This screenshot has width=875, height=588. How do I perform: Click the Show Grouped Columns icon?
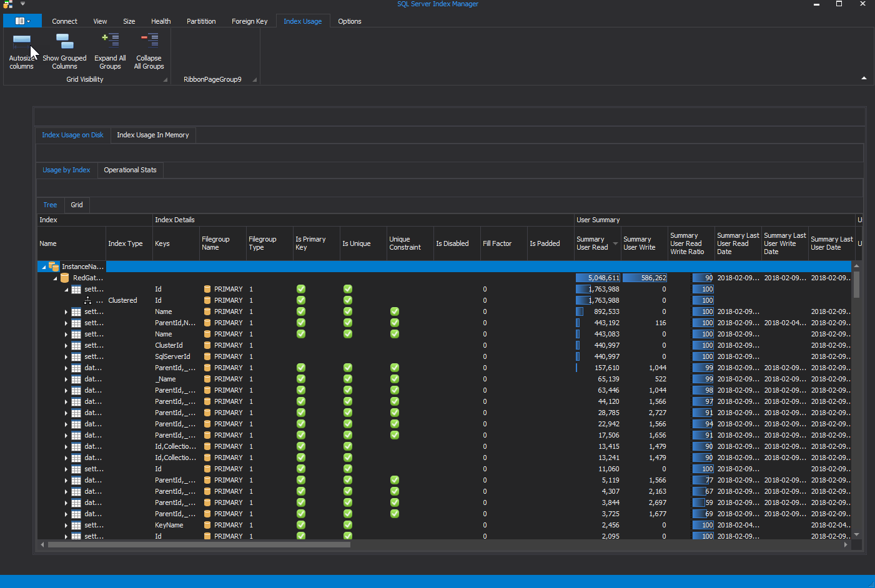[65, 41]
